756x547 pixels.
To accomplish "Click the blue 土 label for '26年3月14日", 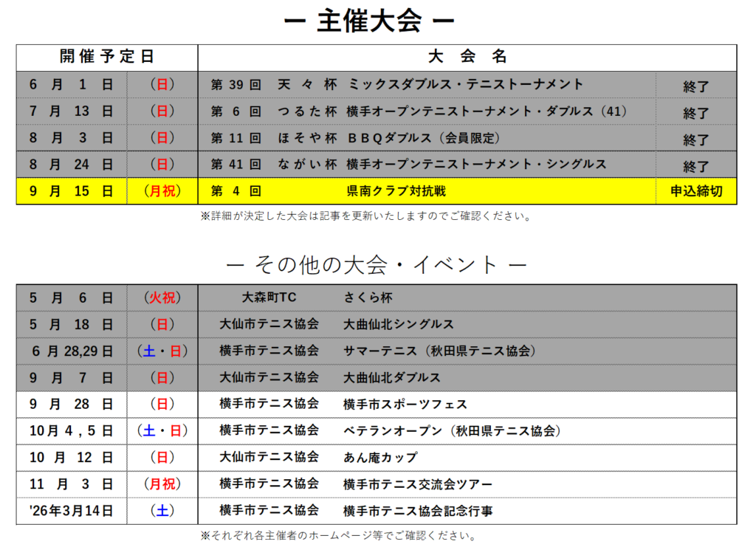I will pyautogui.click(x=162, y=511).
